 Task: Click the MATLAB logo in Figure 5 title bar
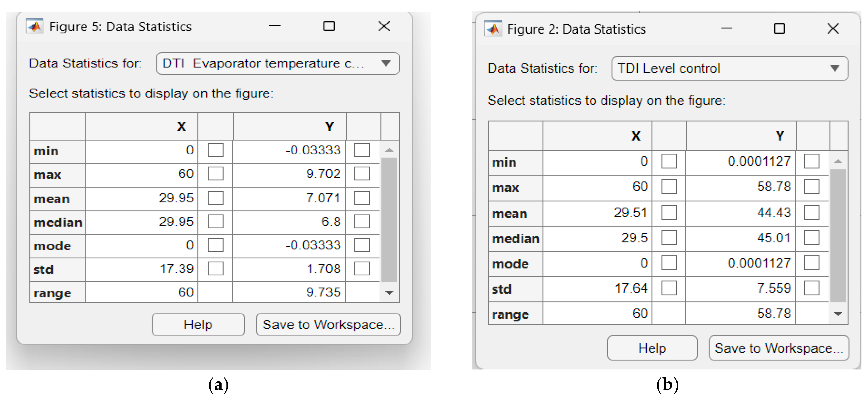34,26
